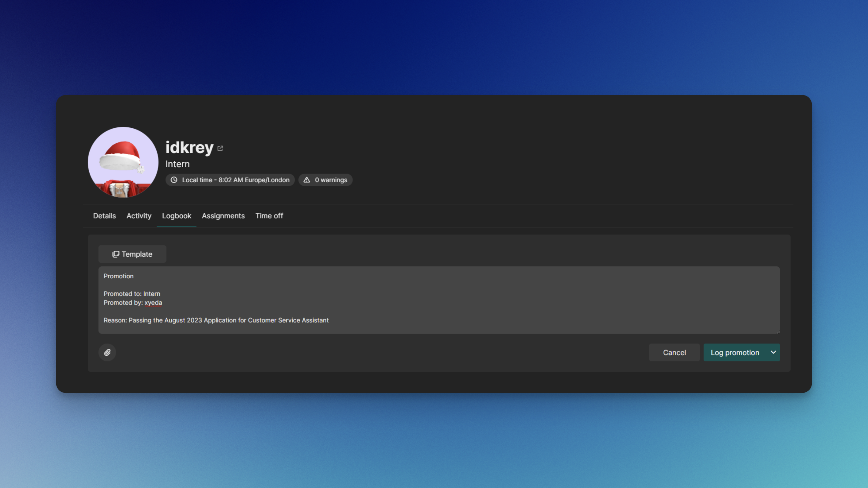The width and height of the screenshot is (868, 488).
Task: Click the 0 warnings badge
Action: click(x=325, y=180)
